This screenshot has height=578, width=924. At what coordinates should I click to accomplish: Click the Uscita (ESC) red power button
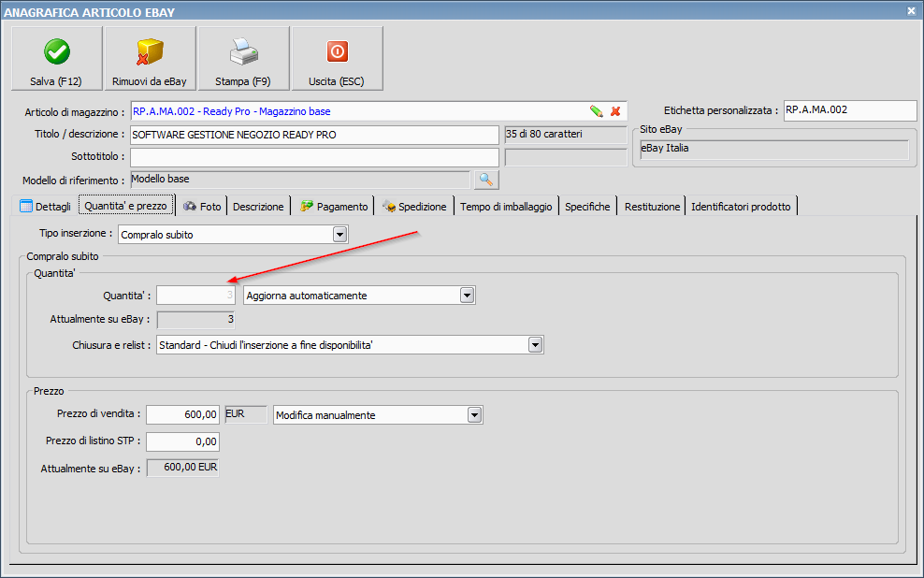(337, 58)
